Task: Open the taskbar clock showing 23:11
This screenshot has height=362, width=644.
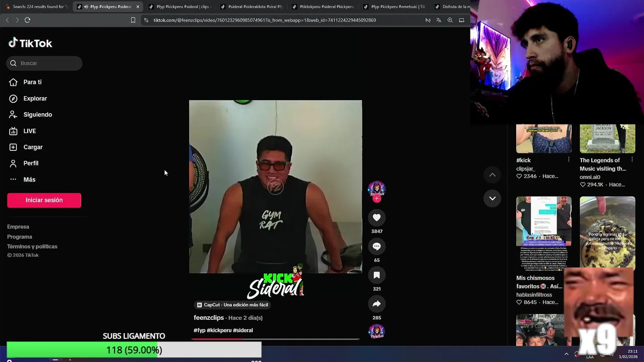Action: pyautogui.click(x=628, y=354)
